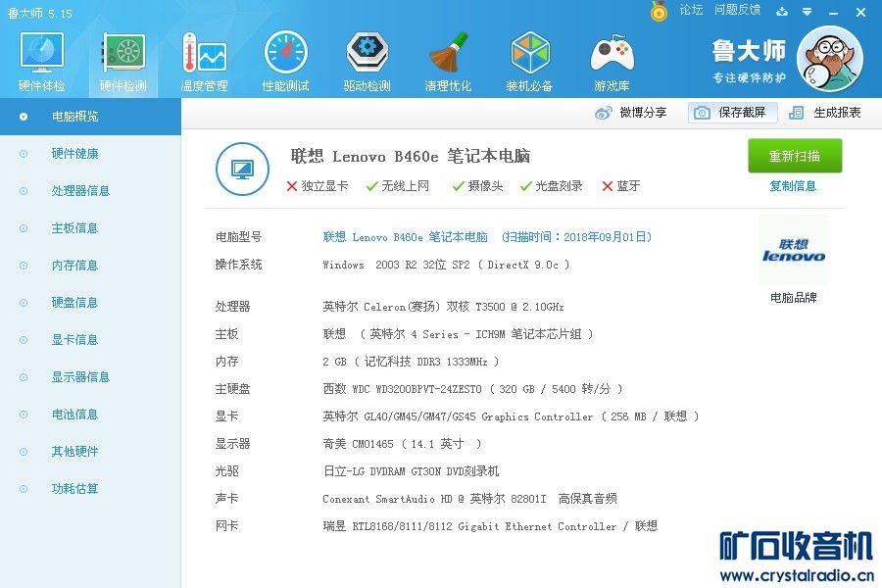Open 论坛 forum link

coord(691,10)
